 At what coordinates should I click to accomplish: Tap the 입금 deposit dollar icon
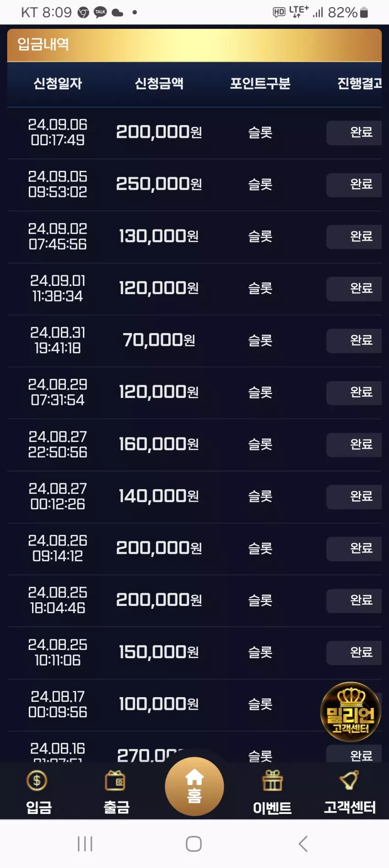click(x=37, y=780)
